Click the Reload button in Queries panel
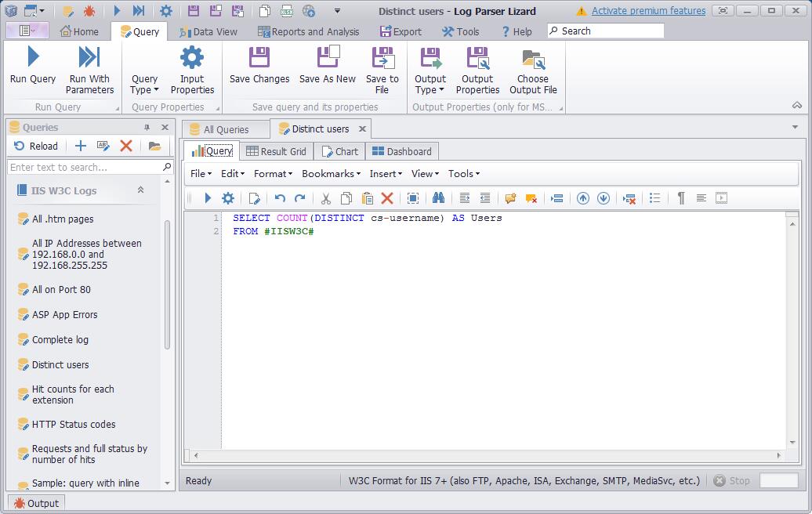 pyautogui.click(x=36, y=146)
